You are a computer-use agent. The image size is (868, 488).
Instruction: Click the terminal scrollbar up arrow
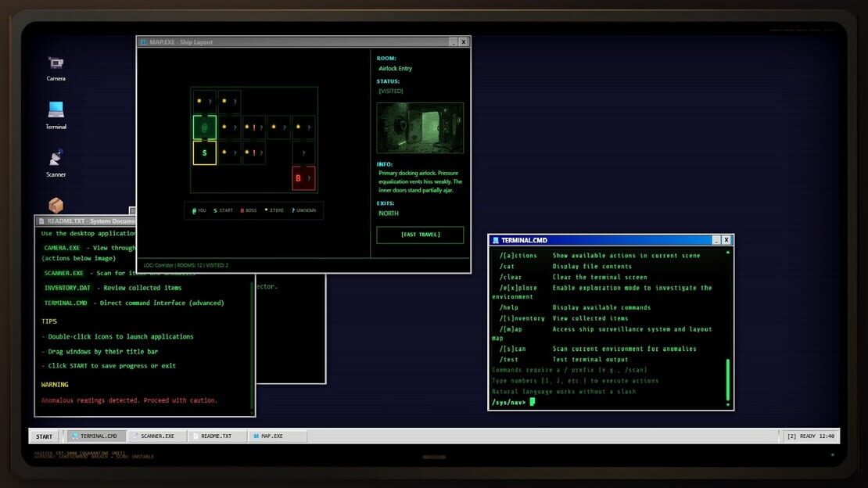click(727, 253)
